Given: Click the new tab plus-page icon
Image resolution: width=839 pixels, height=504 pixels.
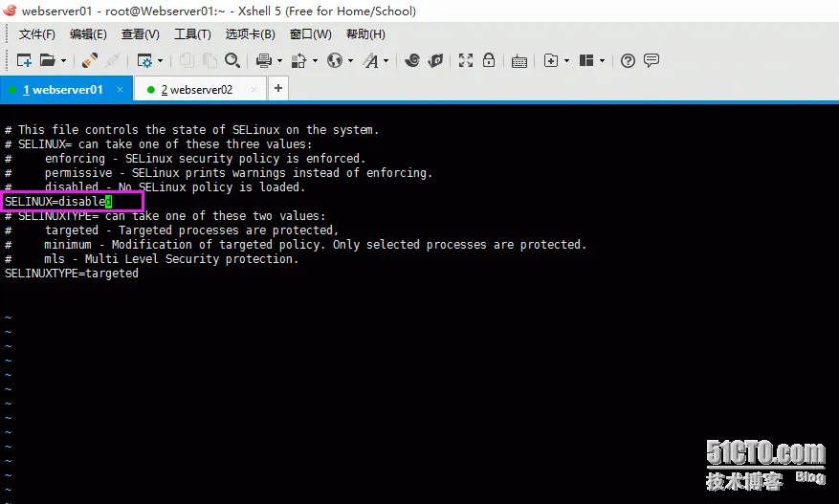Looking at the screenshot, I should [x=551, y=60].
